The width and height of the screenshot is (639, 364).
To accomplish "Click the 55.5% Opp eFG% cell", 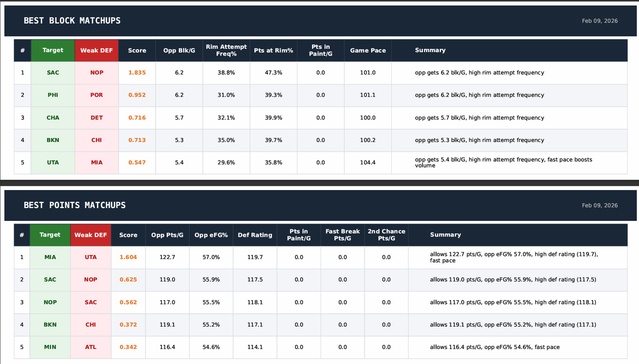I will [x=211, y=302].
